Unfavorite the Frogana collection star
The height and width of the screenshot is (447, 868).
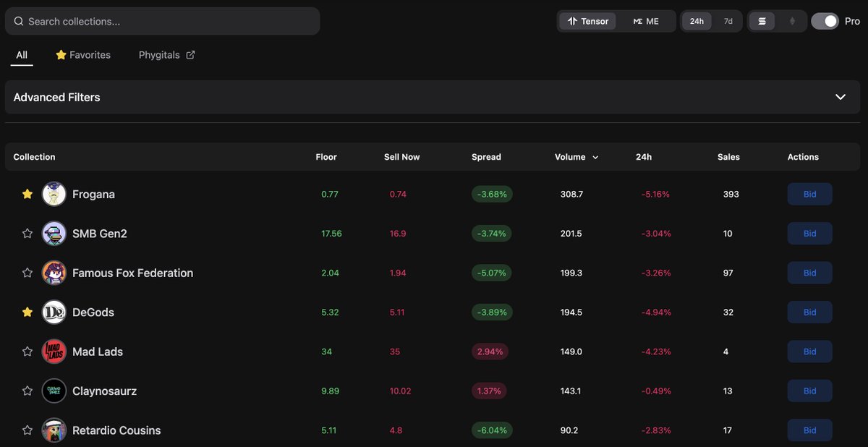pyautogui.click(x=27, y=194)
